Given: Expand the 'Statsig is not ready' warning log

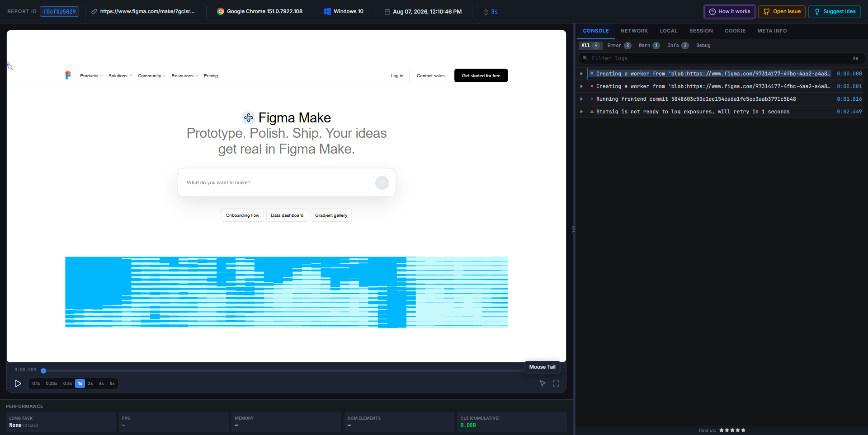Looking at the screenshot, I should tap(581, 112).
